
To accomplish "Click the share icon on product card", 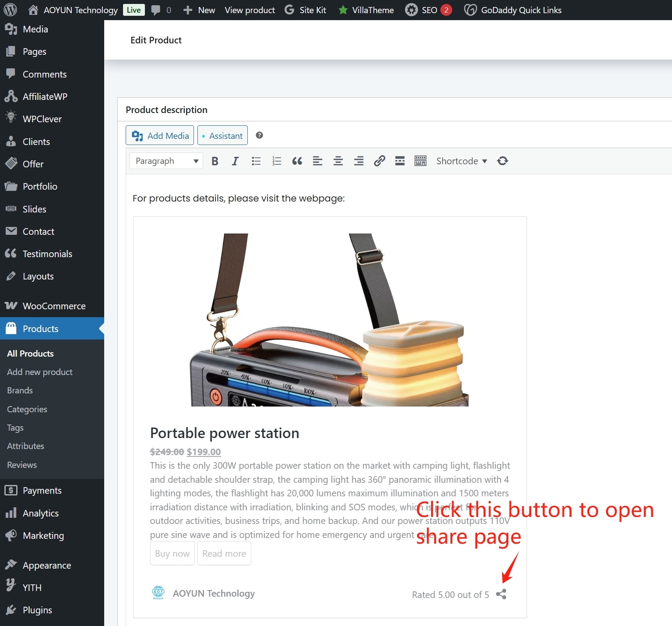I will pos(501,594).
